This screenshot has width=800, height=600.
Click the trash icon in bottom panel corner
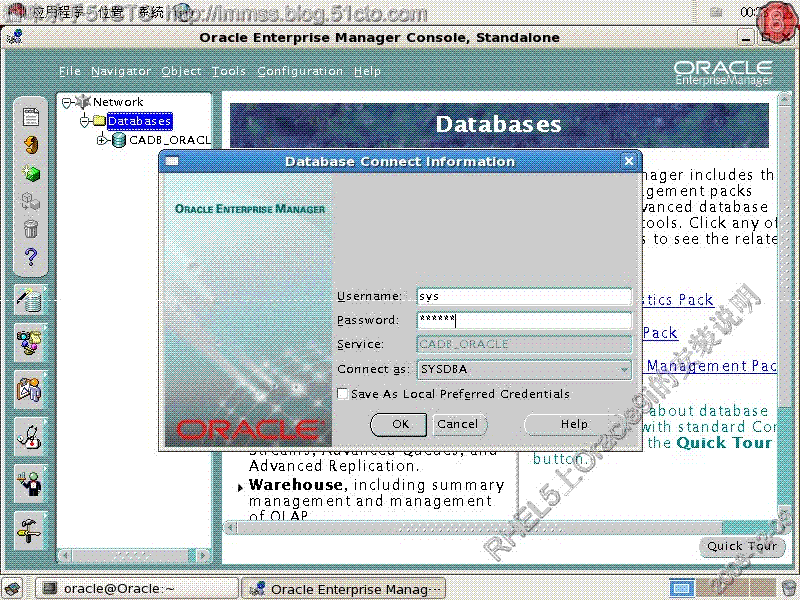click(x=788, y=588)
